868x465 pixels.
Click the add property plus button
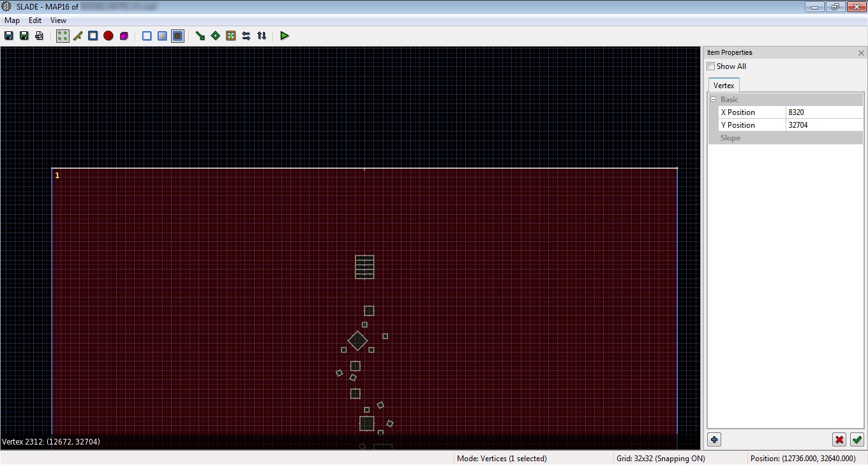714,439
